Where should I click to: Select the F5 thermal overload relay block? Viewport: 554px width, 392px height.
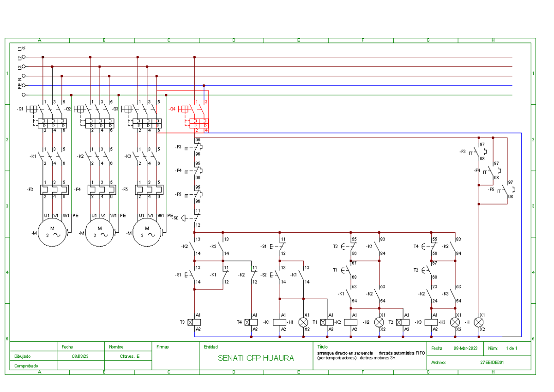[x=148, y=190]
